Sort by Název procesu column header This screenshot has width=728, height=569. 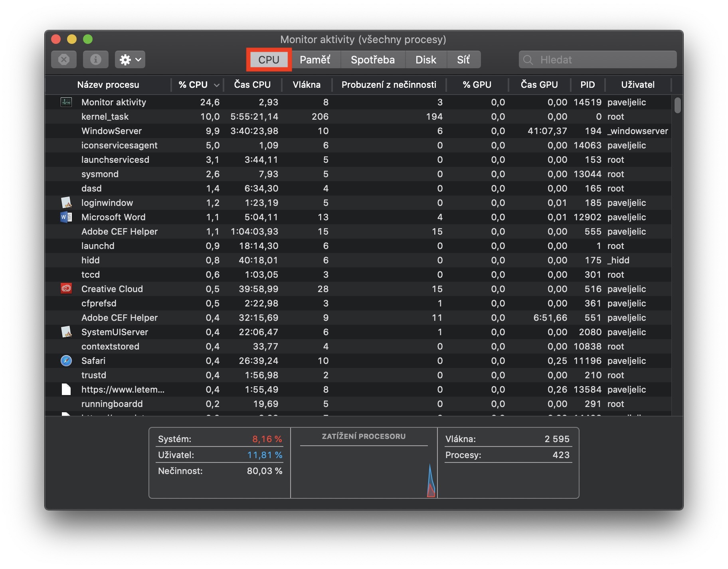click(x=108, y=85)
